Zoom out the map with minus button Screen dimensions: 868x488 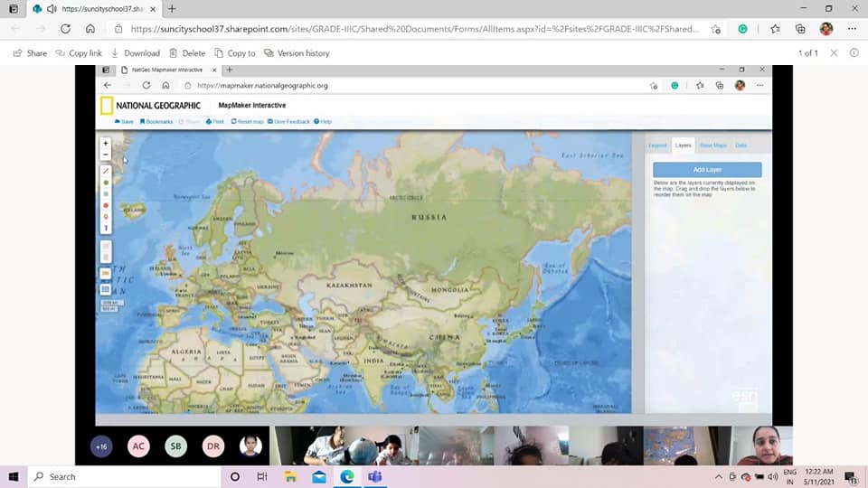click(106, 155)
